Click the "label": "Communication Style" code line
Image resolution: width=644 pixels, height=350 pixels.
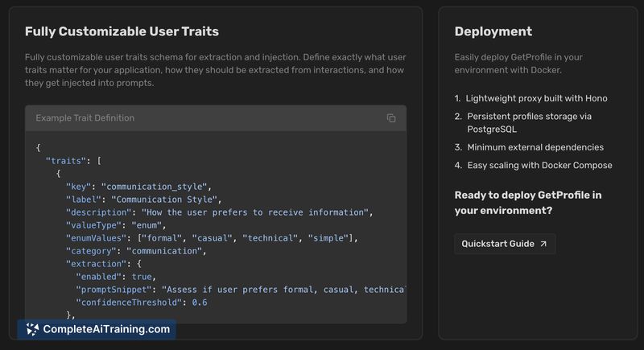pyautogui.click(x=143, y=200)
